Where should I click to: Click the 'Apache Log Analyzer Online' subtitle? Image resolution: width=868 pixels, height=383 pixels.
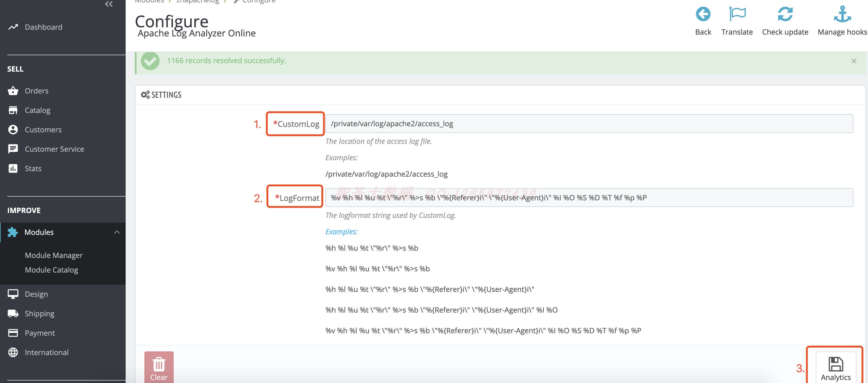[196, 33]
